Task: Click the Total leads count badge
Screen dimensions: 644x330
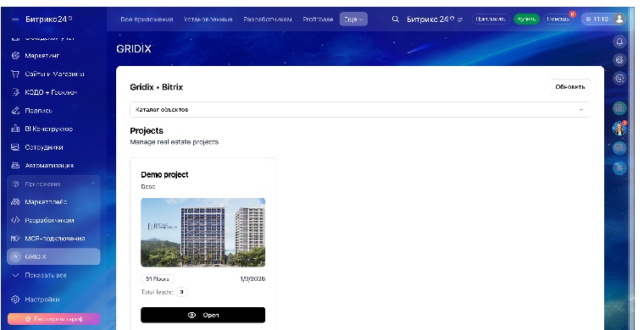Action: (x=181, y=292)
